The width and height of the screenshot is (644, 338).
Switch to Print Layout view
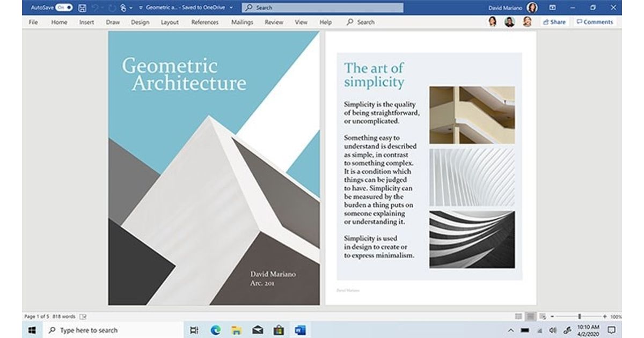click(530, 317)
